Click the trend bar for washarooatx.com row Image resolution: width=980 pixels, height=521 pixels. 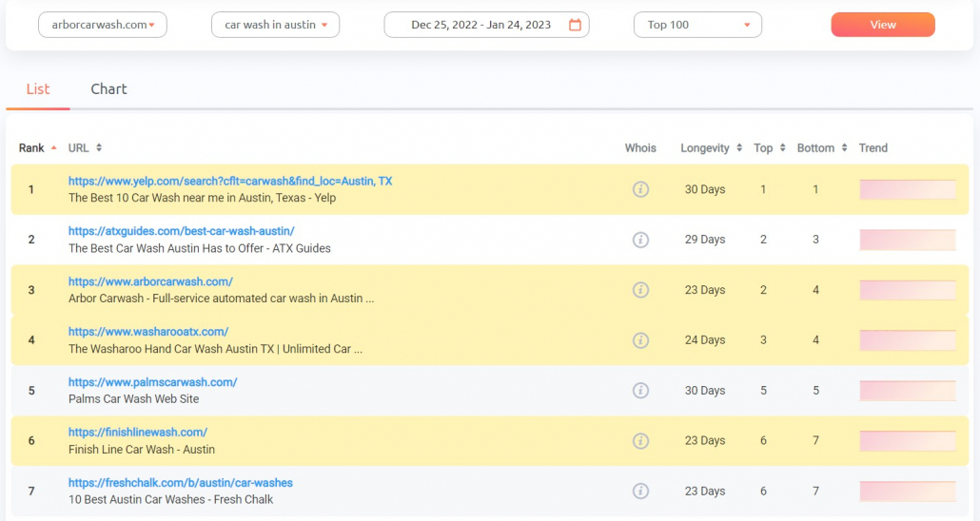pyautogui.click(x=908, y=340)
